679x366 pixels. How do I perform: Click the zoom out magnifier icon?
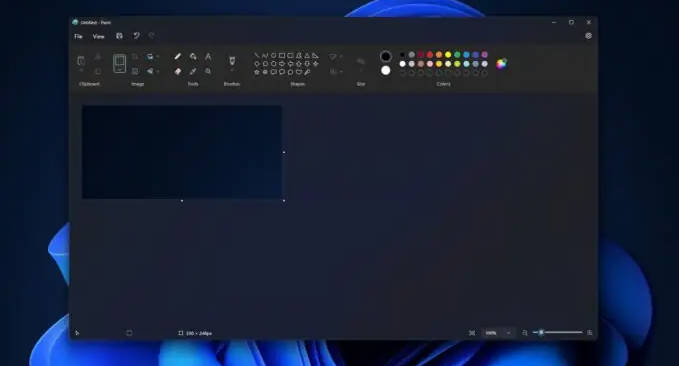(x=525, y=333)
